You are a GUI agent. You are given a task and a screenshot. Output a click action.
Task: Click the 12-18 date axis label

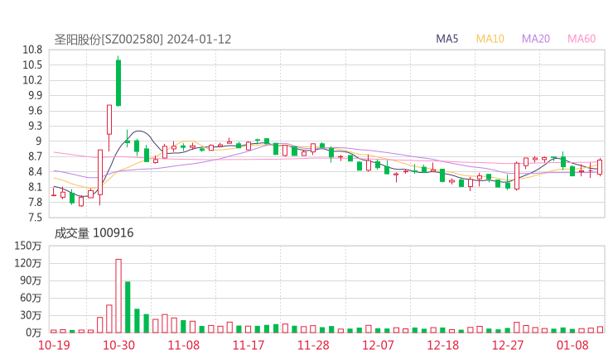(442, 345)
